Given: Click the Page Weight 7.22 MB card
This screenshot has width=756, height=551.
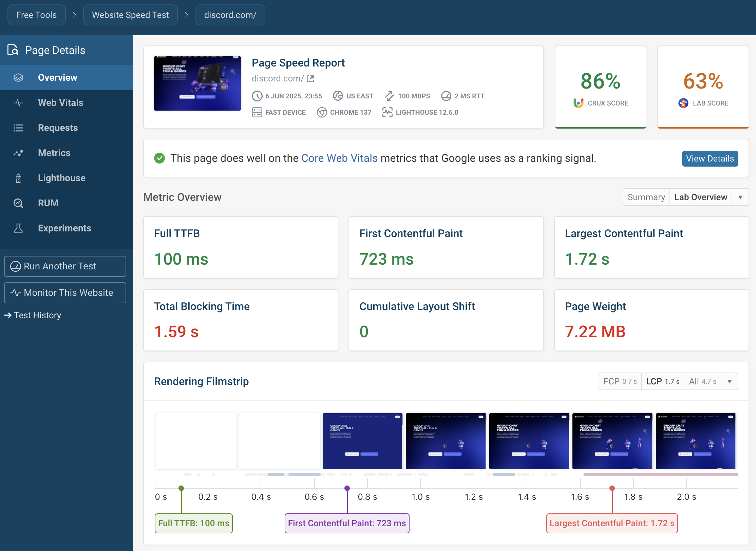Looking at the screenshot, I should 651,320.
